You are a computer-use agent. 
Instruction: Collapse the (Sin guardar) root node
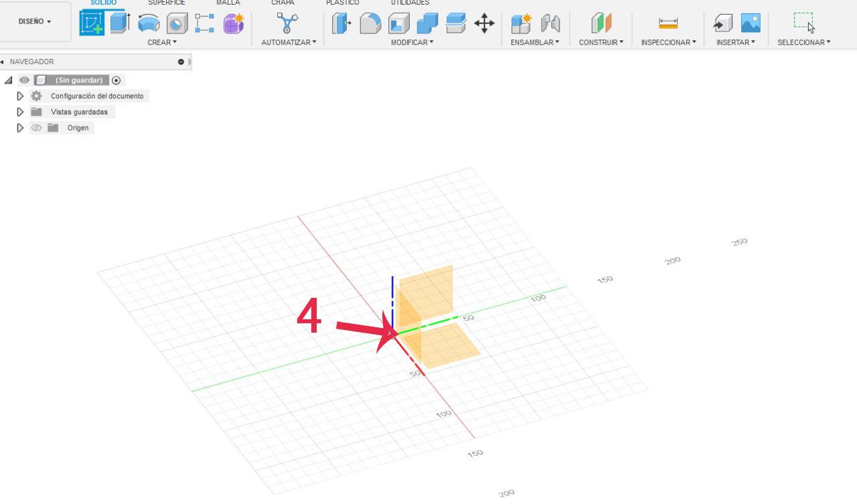pyautogui.click(x=8, y=80)
